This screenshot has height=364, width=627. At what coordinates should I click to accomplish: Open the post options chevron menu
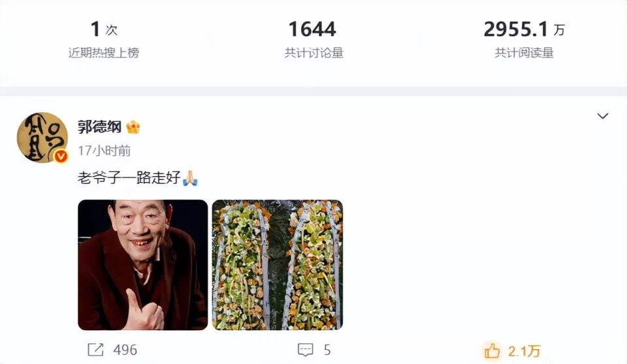[x=603, y=116]
